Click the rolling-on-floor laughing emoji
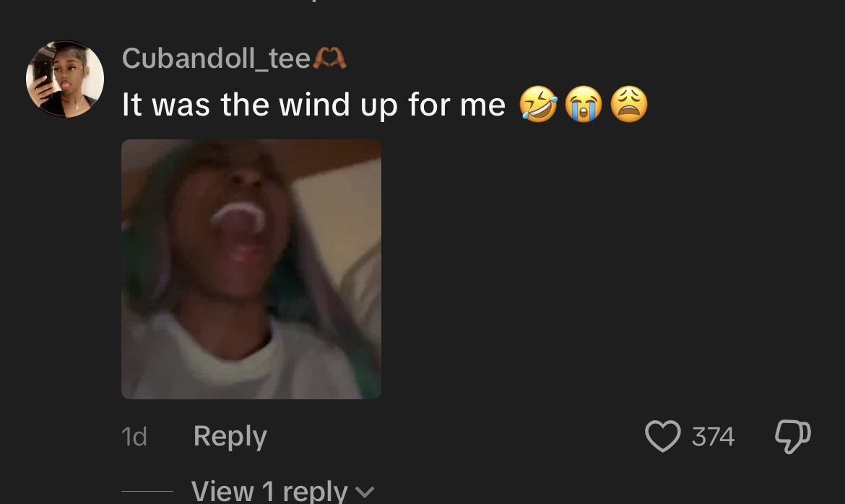This screenshot has height=504, width=845. pos(538,104)
